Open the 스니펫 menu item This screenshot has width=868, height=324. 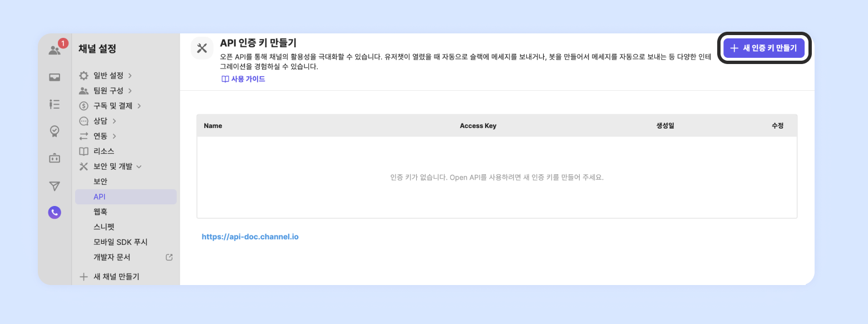[104, 227]
